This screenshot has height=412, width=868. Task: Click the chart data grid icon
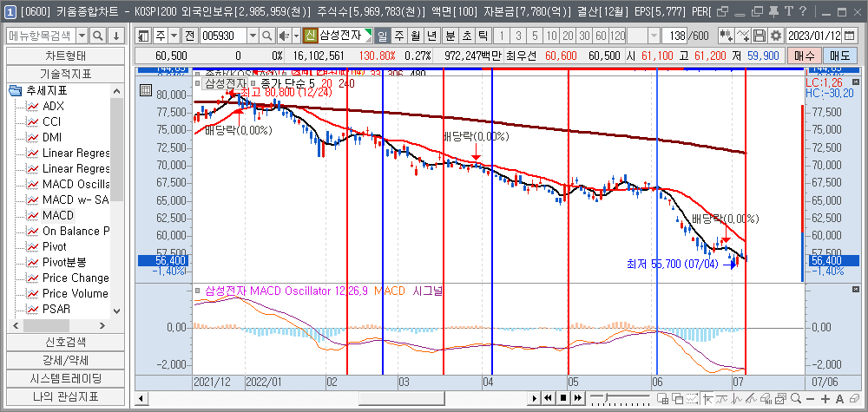146,91
